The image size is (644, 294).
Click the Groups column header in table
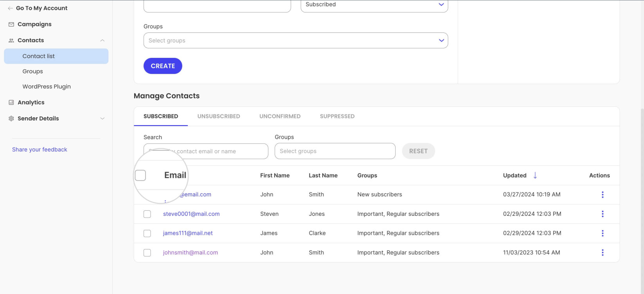pos(367,176)
